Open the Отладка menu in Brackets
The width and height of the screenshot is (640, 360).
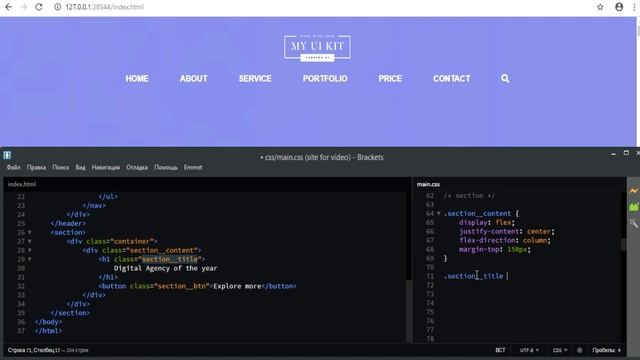click(137, 167)
